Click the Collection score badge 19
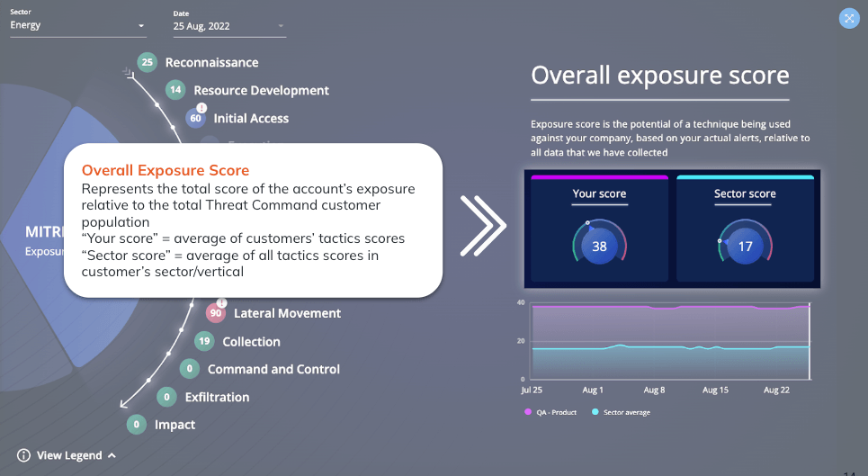Viewport: 868px width, 476px height. (205, 341)
